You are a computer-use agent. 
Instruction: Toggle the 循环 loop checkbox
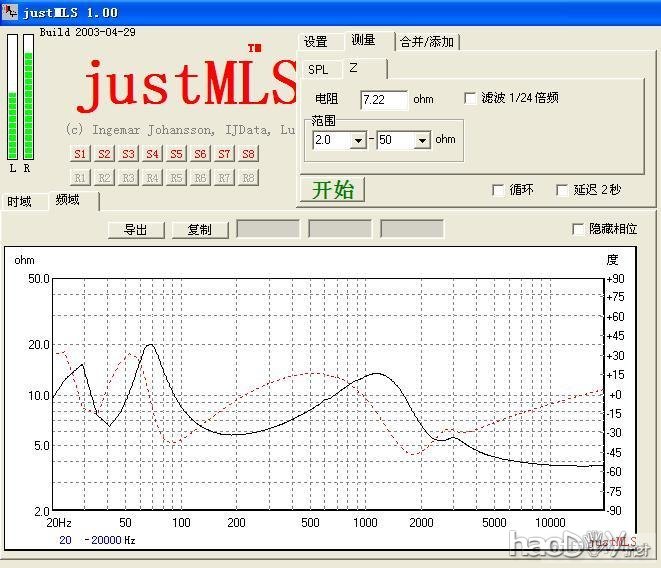pos(498,190)
